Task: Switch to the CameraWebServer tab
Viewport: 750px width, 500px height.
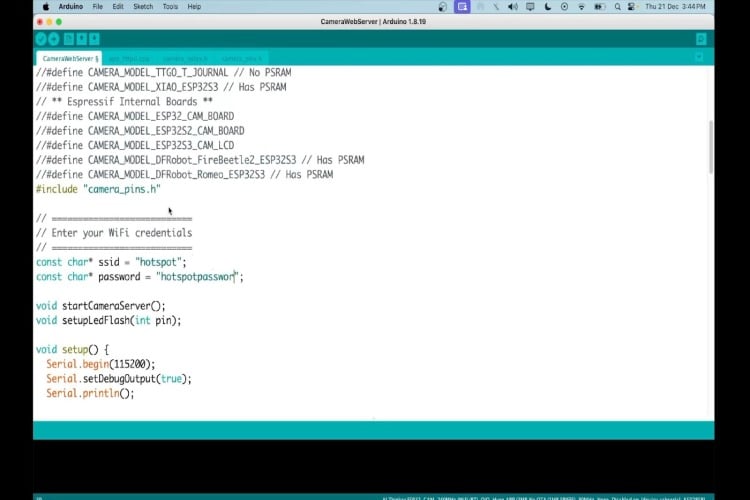Action: pyautogui.click(x=68, y=58)
